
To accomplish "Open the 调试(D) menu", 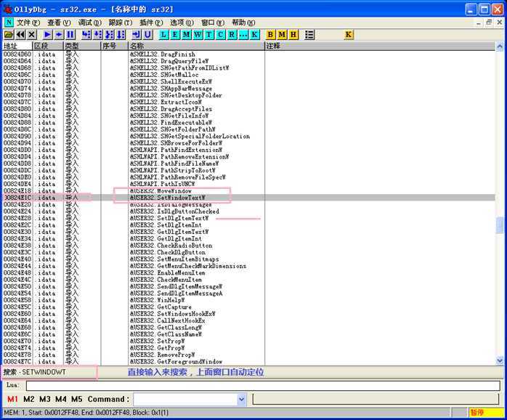I will click(89, 23).
